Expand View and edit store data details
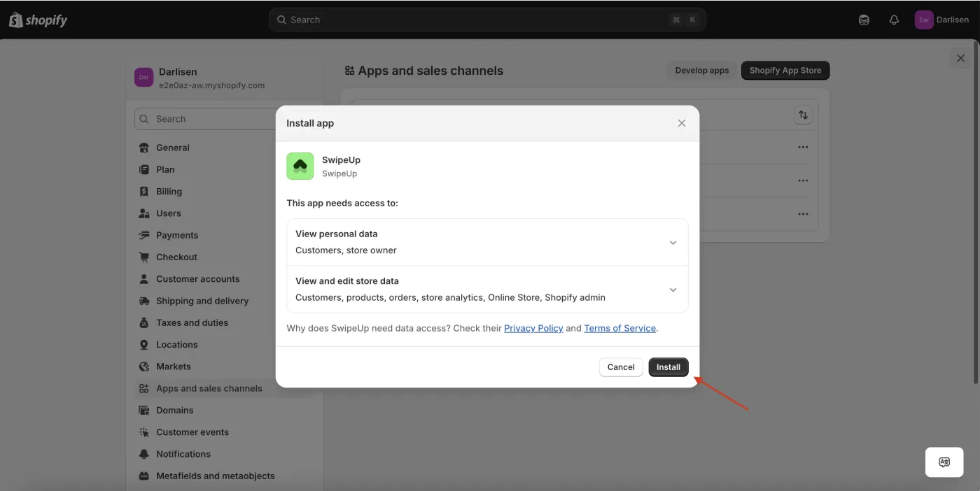 (673, 289)
